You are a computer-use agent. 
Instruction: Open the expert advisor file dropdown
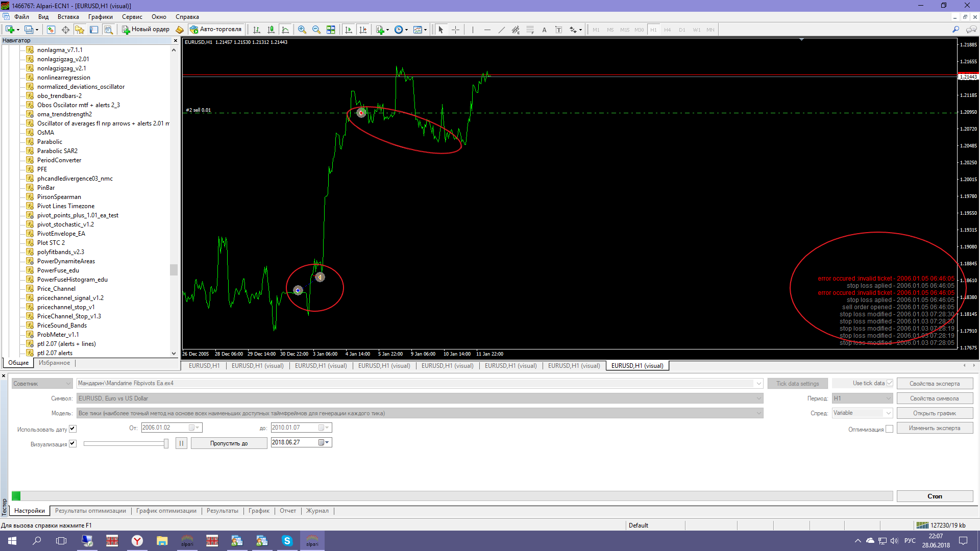pyautogui.click(x=758, y=384)
